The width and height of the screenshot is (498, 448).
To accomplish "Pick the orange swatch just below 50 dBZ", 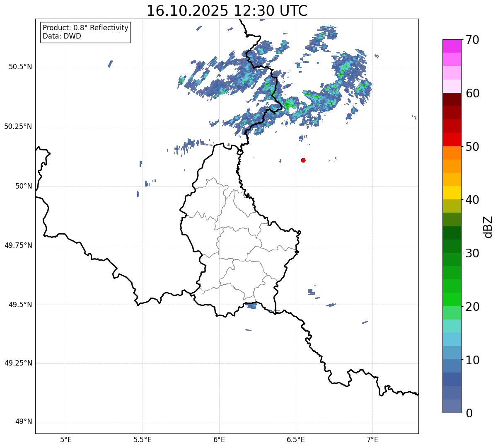I will pyautogui.click(x=452, y=153).
